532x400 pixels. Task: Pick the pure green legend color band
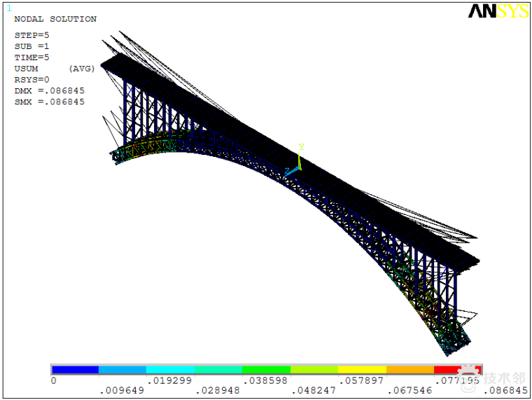tap(266, 369)
